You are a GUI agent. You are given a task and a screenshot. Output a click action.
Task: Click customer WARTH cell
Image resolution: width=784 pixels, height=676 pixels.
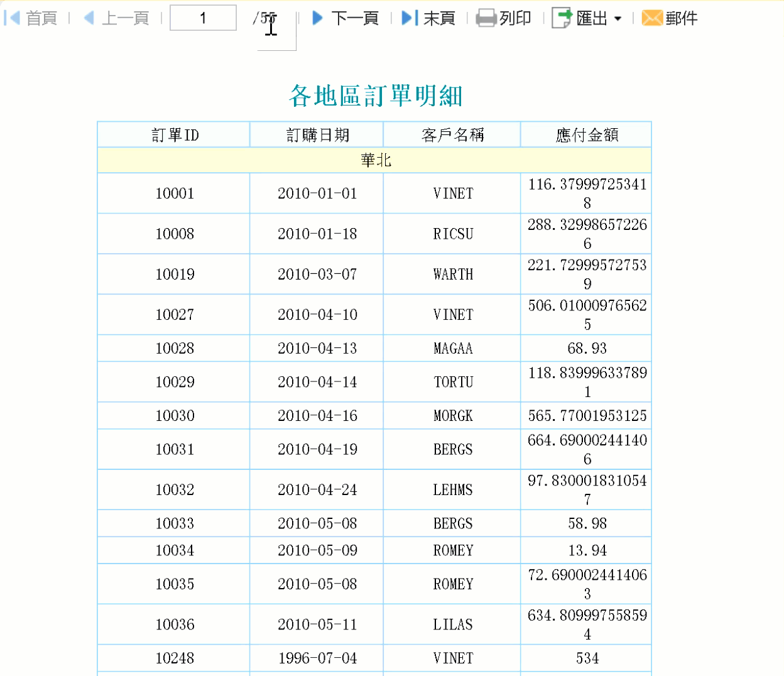click(x=452, y=274)
